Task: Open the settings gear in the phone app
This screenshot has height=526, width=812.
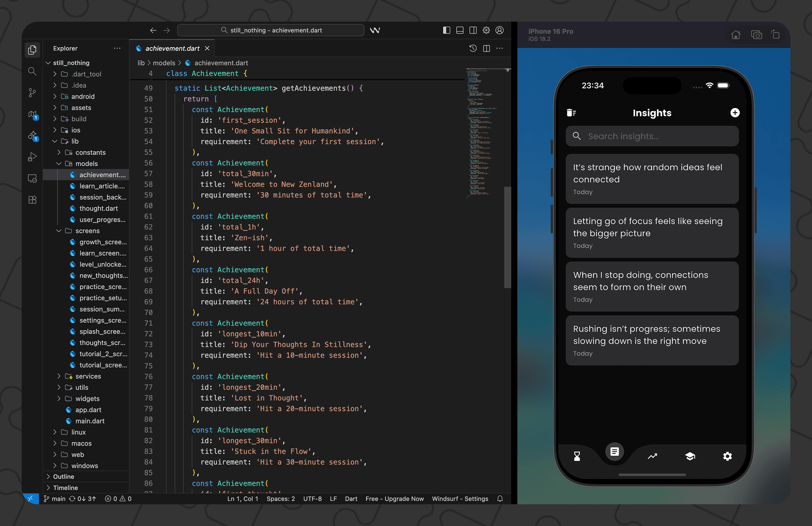Action: click(728, 456)
